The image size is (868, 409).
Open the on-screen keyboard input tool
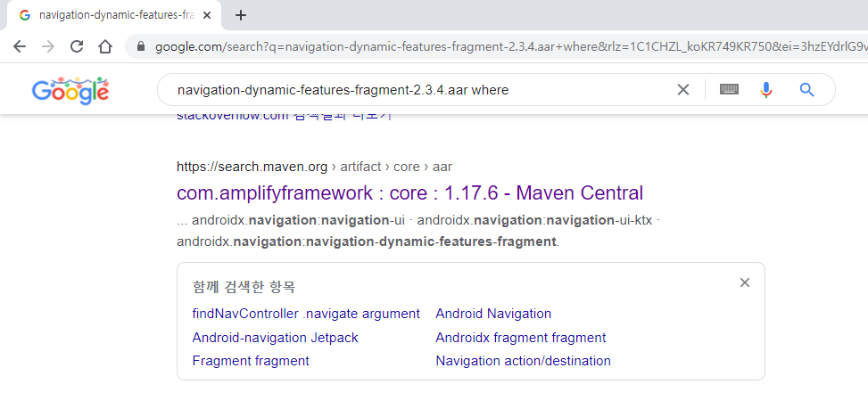click(x=729, y=89)
